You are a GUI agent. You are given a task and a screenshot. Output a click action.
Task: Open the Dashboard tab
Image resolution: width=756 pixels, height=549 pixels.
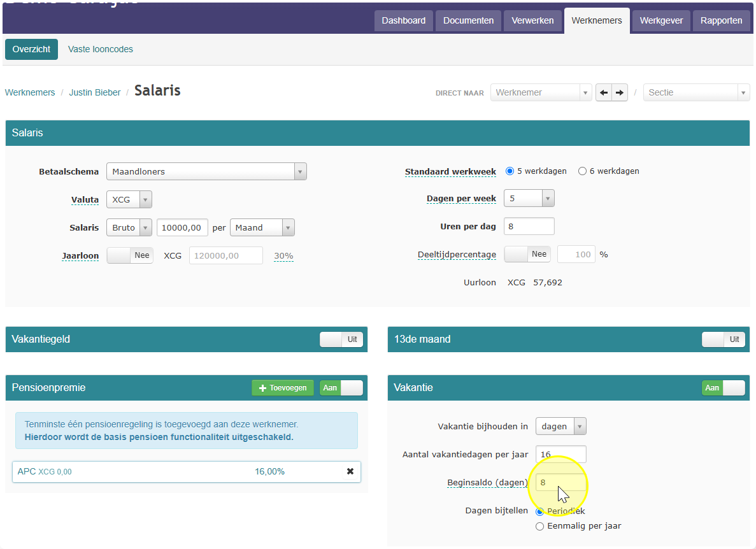404,21
